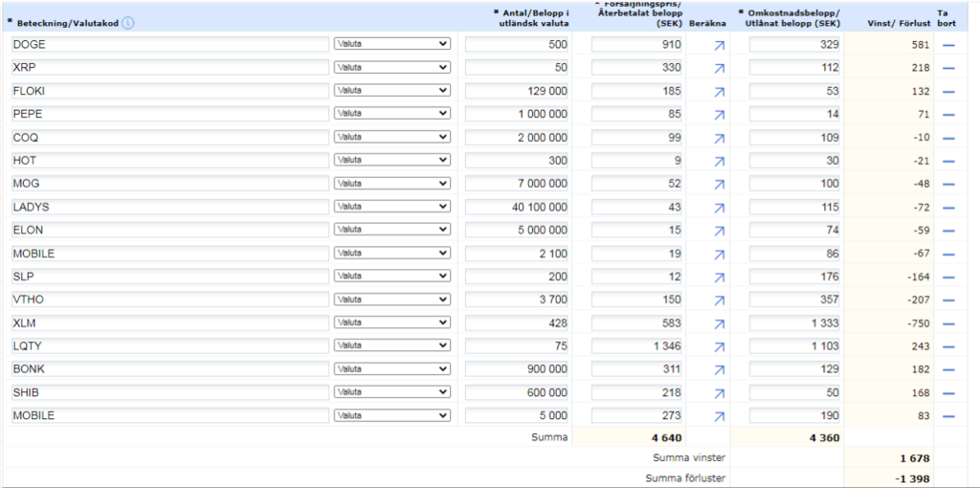Viewport: 980px width, 488px height.
Task: Click the Beräkna arrow in XRP row
Action: 720,68
